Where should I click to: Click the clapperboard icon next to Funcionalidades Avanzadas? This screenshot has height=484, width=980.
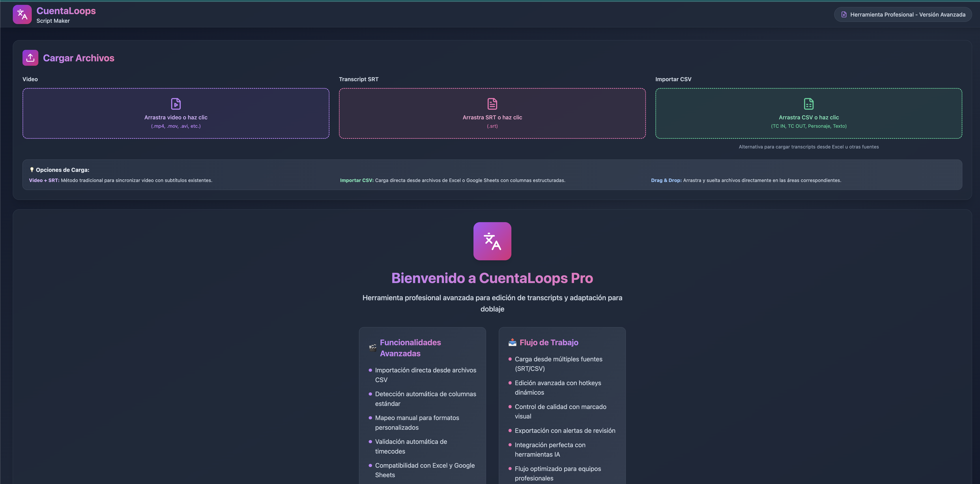tap(373, 347)
